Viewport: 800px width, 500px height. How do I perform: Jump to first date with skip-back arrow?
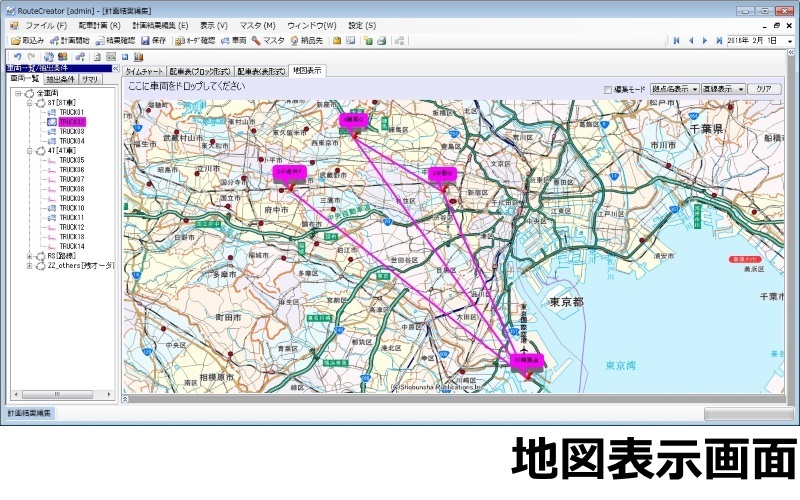(x=677, y=41)
